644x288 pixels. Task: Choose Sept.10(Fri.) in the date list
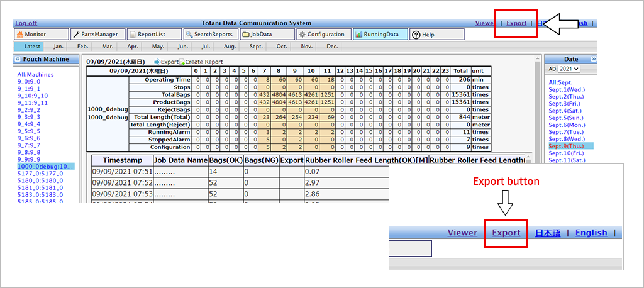pyautogui.click(x=567, y=153)
